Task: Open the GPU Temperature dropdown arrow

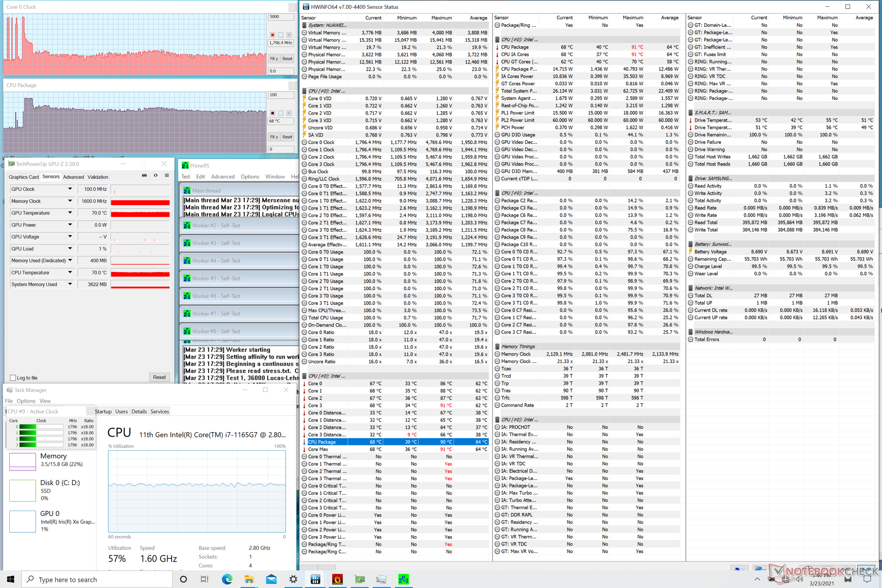Action: (70, 213)
